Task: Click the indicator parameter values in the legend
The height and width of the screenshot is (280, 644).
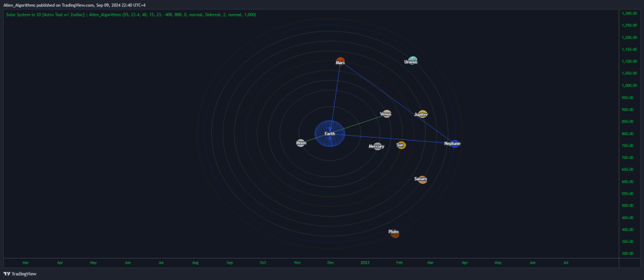Action: (x=190, y=15)
